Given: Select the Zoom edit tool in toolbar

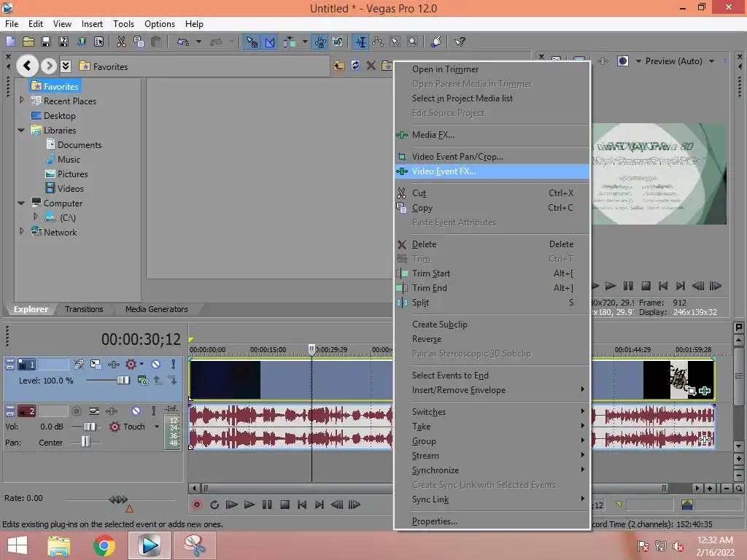Looking at the screenshot, I should click(x=413, y=42).
